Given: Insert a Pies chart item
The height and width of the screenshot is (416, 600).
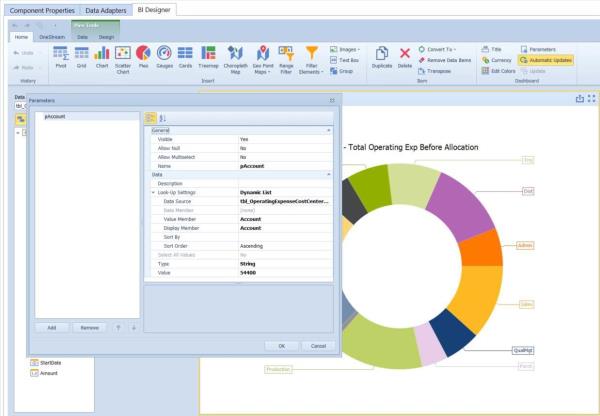Looking at the screenshot, I should [144, 57].
